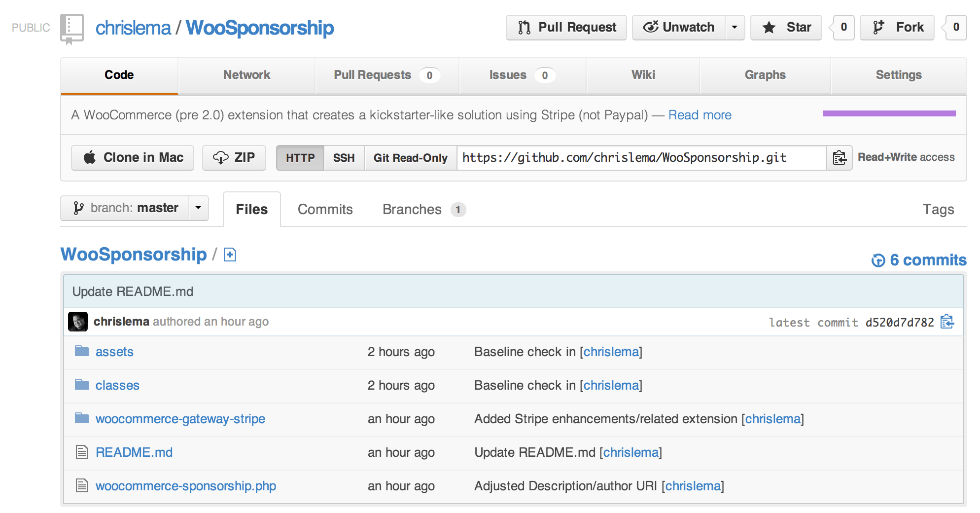Open the assets folder icon
980x513 pixels.
pos(81,351)
